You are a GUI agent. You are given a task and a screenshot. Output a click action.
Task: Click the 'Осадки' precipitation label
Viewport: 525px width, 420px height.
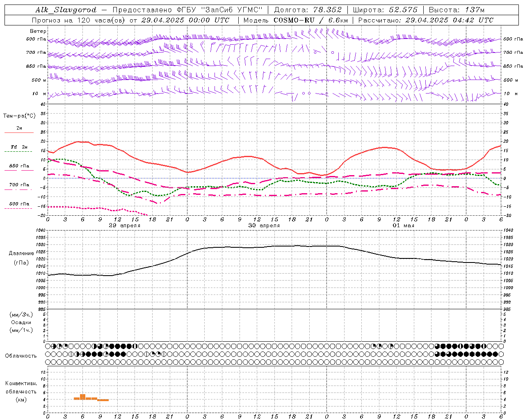coord(21,322)
